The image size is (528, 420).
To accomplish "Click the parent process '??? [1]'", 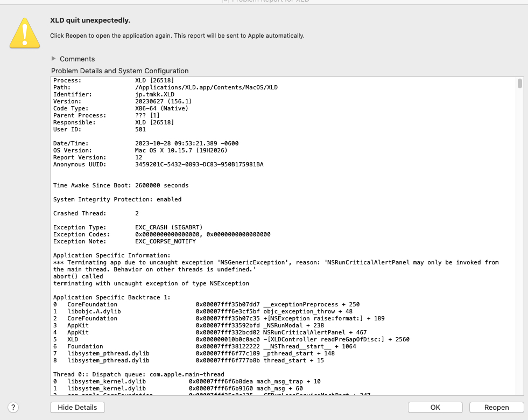I will click(x=147, y=116).
